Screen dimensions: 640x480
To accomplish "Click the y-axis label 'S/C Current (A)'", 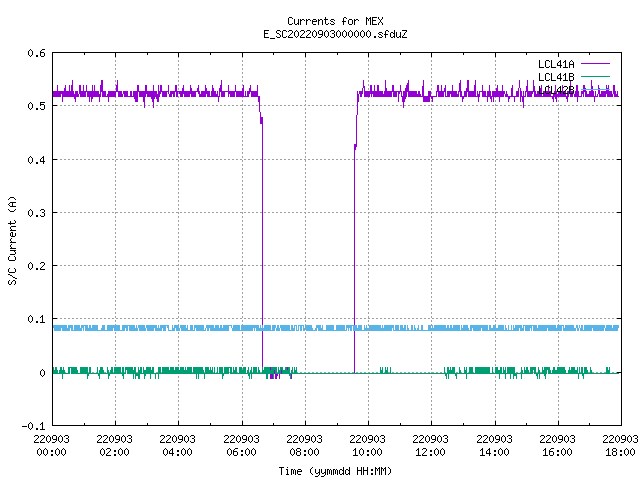I will (12, 240).
